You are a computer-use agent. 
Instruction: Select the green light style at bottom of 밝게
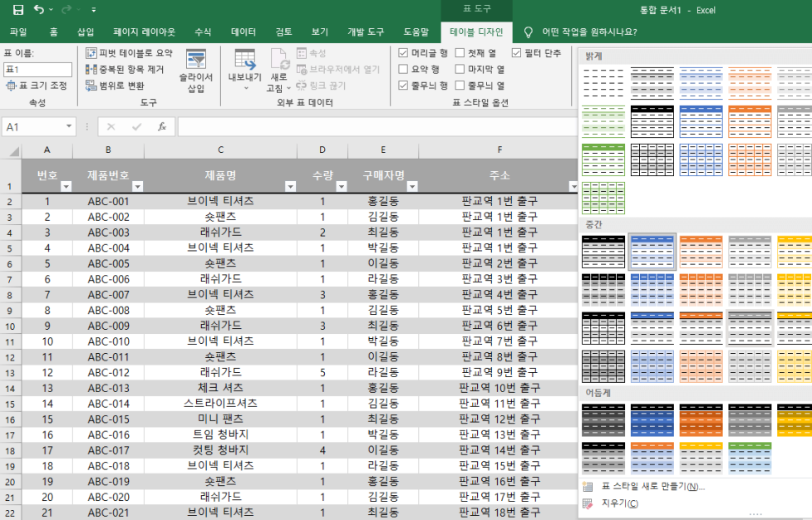[603, 198]
